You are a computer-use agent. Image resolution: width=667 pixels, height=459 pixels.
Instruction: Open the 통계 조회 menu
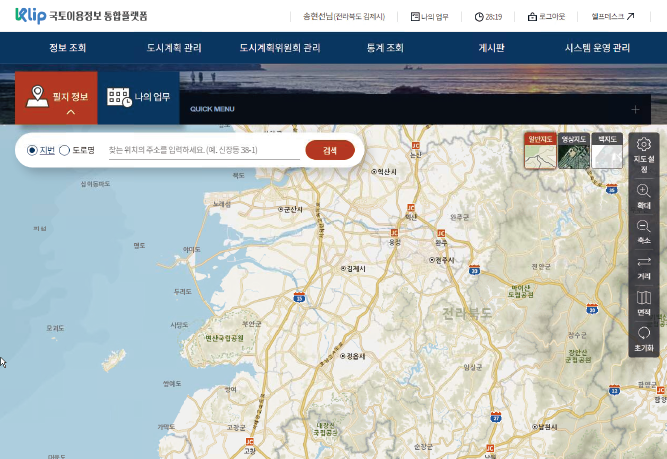pyautogui.click(x=385, y=48)
